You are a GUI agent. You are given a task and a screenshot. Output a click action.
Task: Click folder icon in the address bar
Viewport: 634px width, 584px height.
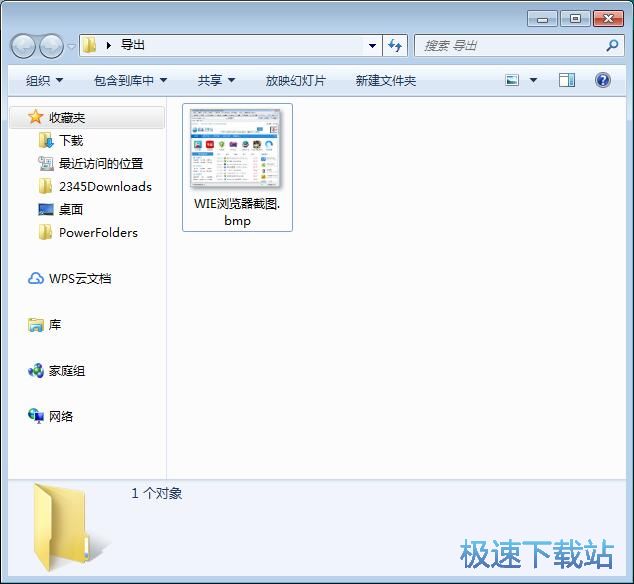pos(89,45)
